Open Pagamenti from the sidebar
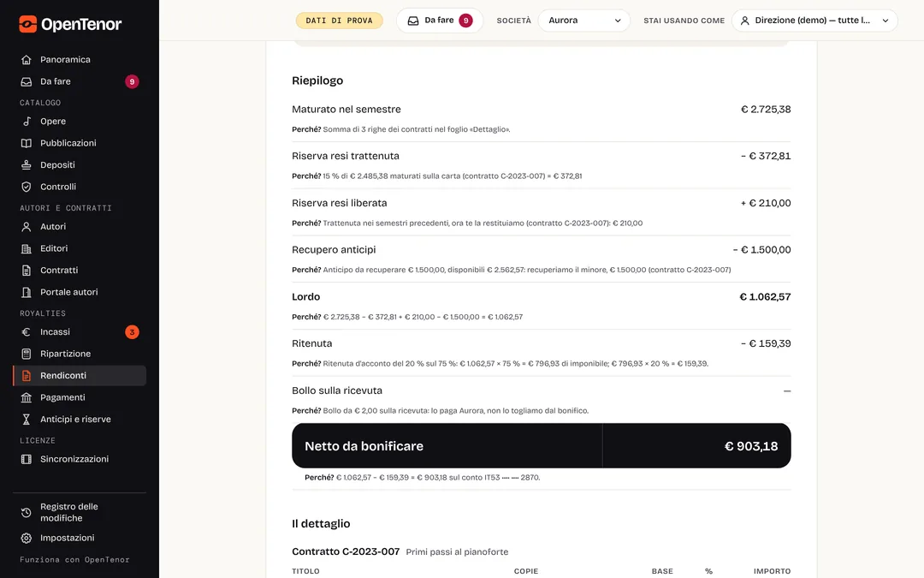Viewport: 924px width, 578px height. pyautogui.click(x=80, y=397)
